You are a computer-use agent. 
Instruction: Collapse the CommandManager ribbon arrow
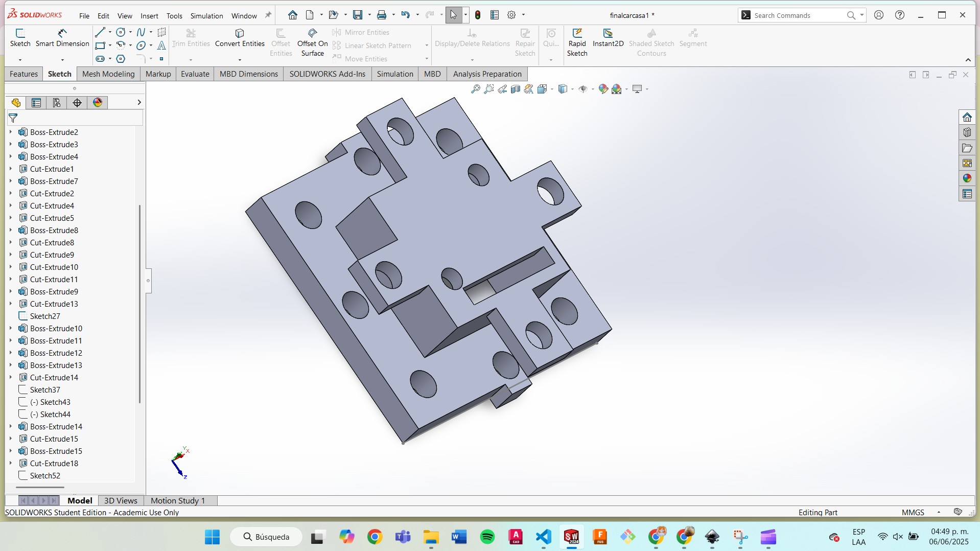(x=968, y=60)
